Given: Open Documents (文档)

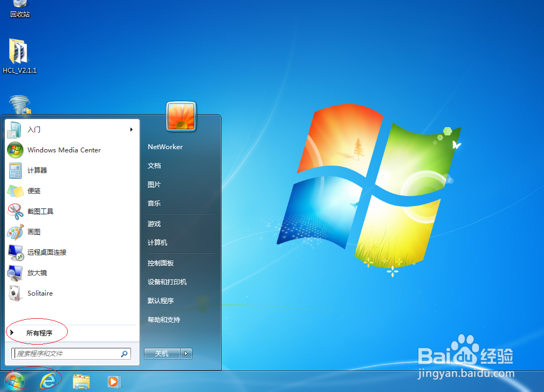Looking at the screenshot, I should 154,166.
